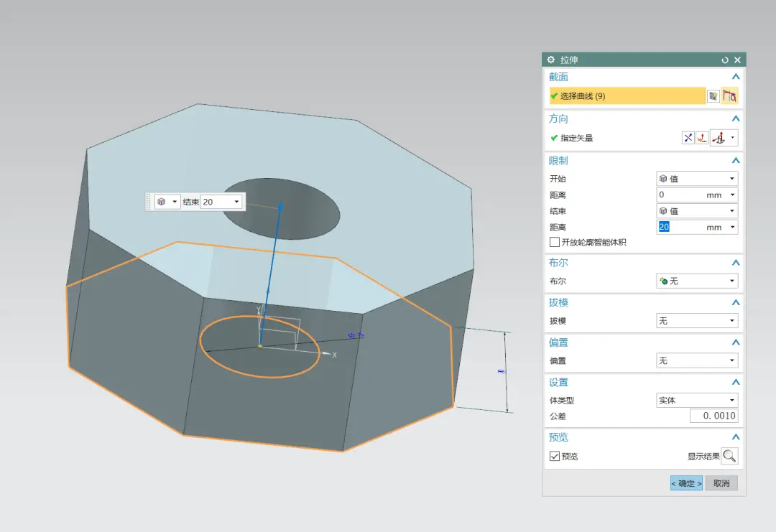Click the 公差 field showing 0.0010
The image size is (776, 532).
coord(713,416)
